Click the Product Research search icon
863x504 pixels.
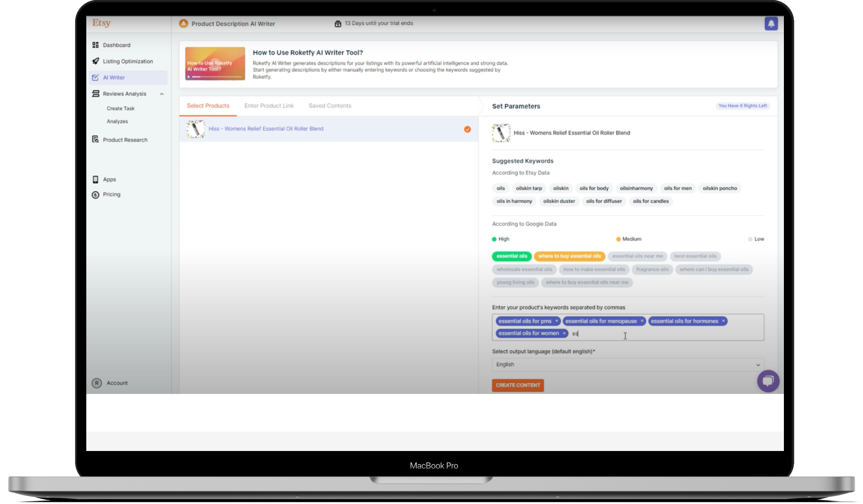tap(95, 140)
